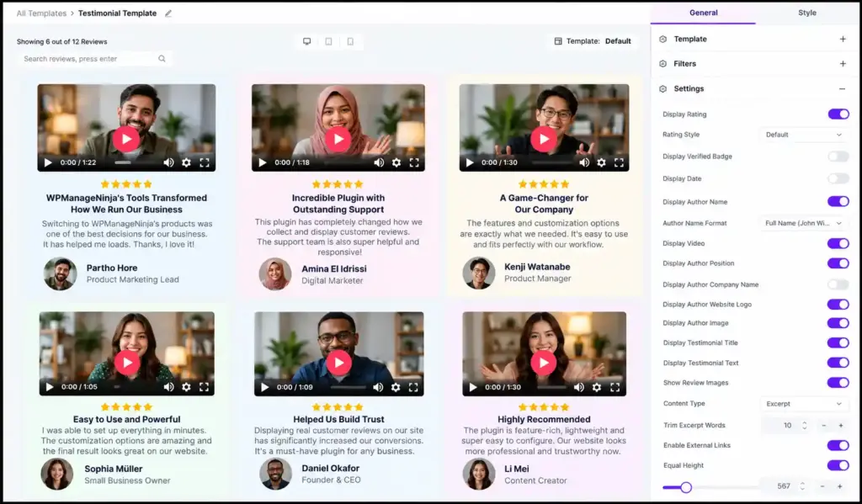Viewport: 862px width, 504px height.
Task: Toggle Display Author Name switch
Action: 838,202
